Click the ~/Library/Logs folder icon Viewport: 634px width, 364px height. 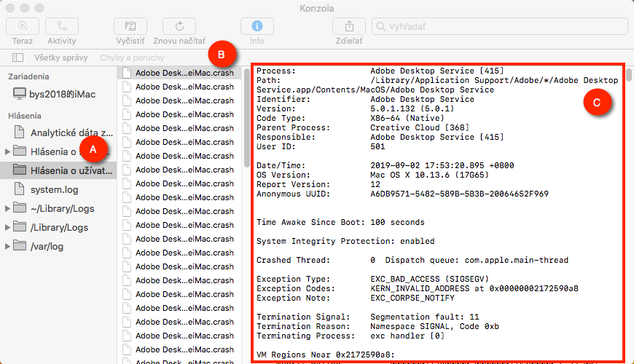tap(20, 207)
